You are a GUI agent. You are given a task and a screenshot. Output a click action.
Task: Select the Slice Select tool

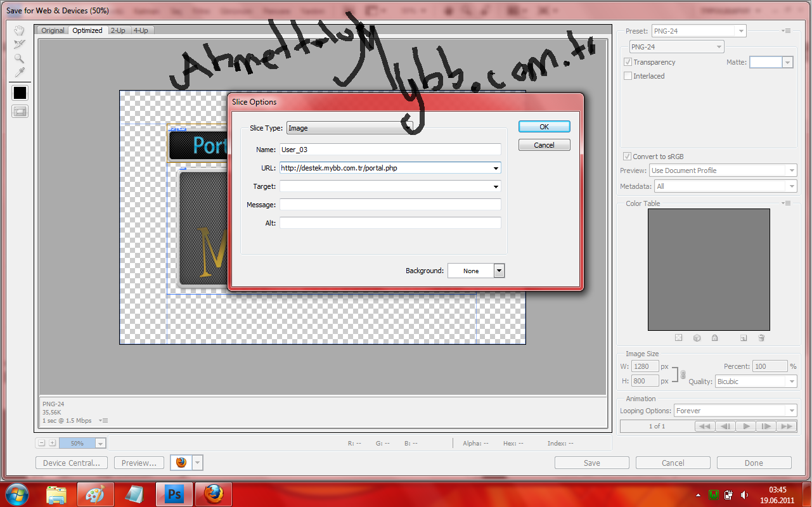20,44
